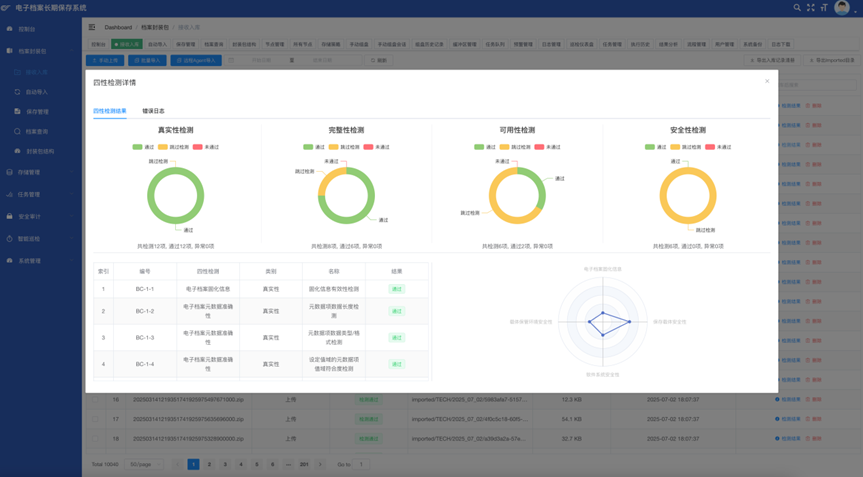This screenshot has height=477, width=863.
Task: Click the 档案查询 search sidebar icon
Action: (17, 132)
